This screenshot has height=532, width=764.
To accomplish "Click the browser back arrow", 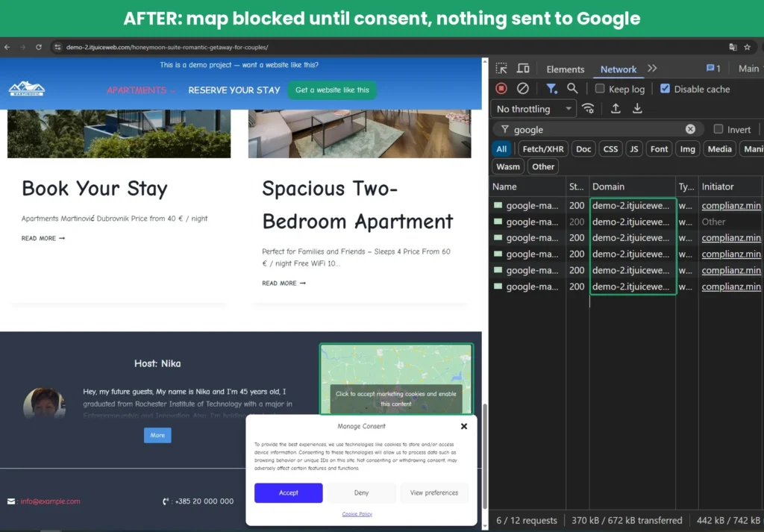I will [7, 47].
